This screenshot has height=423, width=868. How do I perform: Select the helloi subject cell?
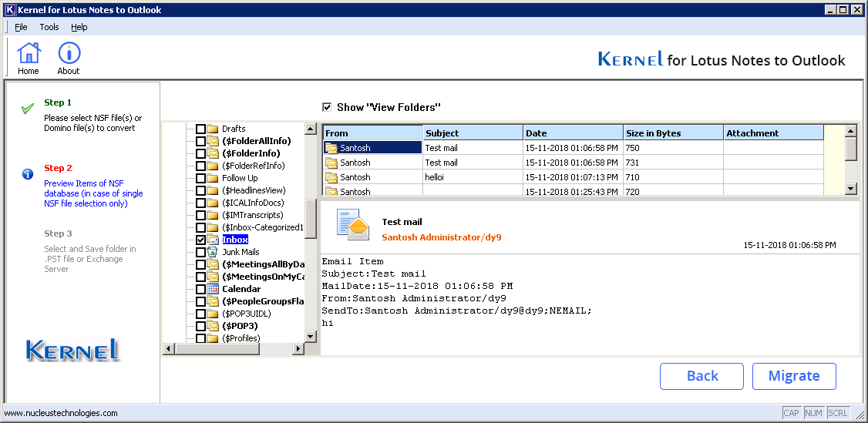473,177
